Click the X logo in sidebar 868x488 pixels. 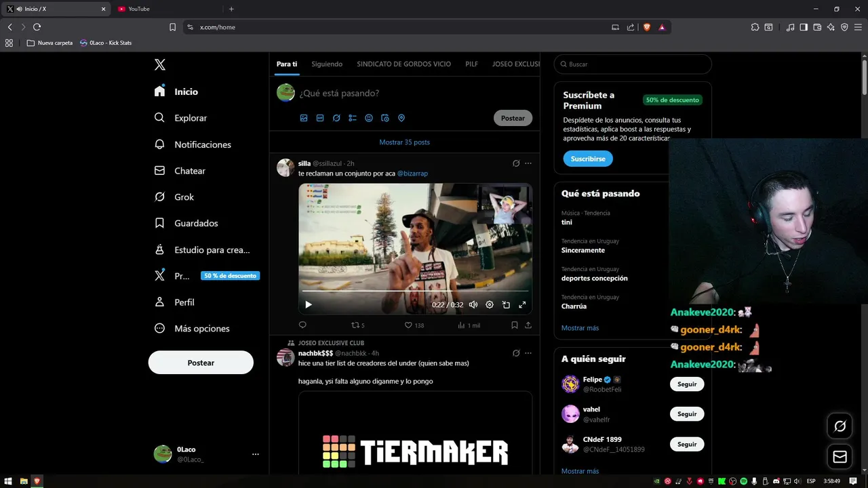point(159,64)
